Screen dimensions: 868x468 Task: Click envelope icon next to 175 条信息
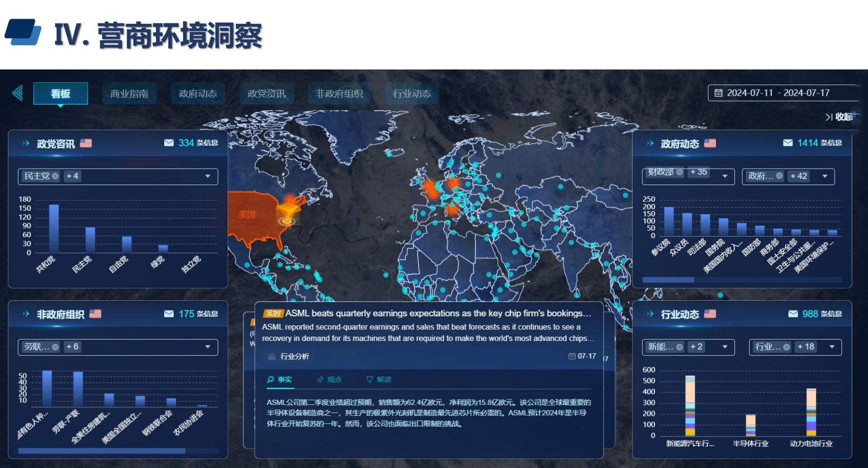[x=169, y=314]
